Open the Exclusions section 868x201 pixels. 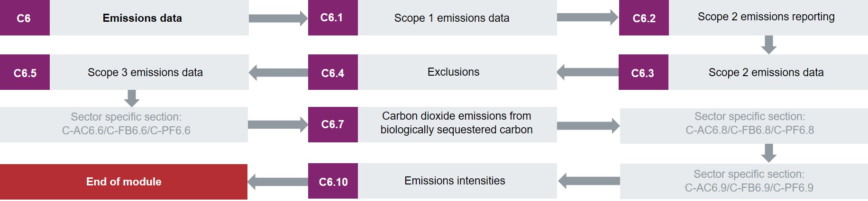(457, 72)
